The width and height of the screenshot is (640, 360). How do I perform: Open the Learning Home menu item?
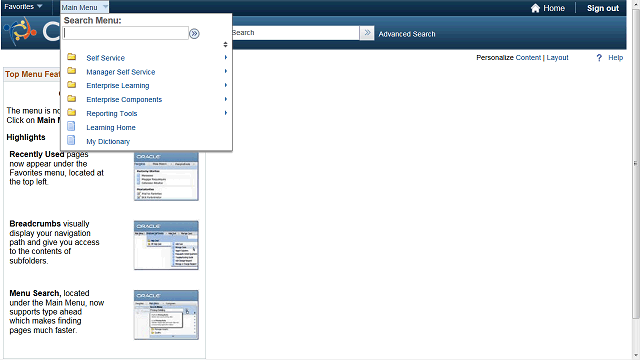111,127
